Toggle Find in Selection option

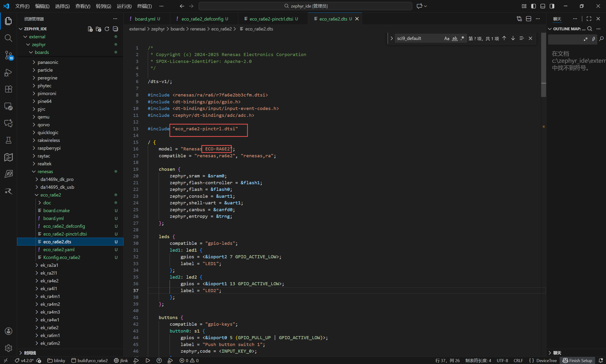tap(522, 38)
